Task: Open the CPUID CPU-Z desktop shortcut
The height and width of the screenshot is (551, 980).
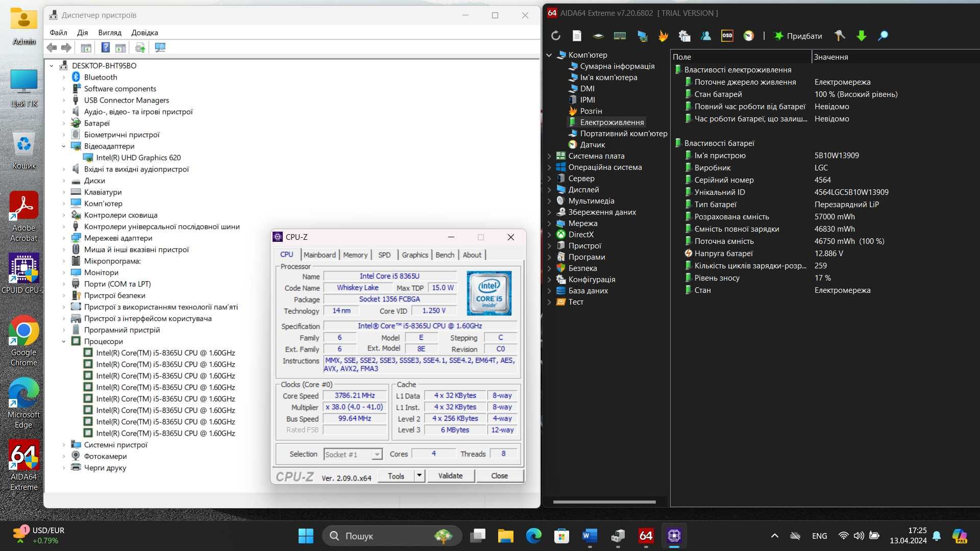Action: [23, 274]
